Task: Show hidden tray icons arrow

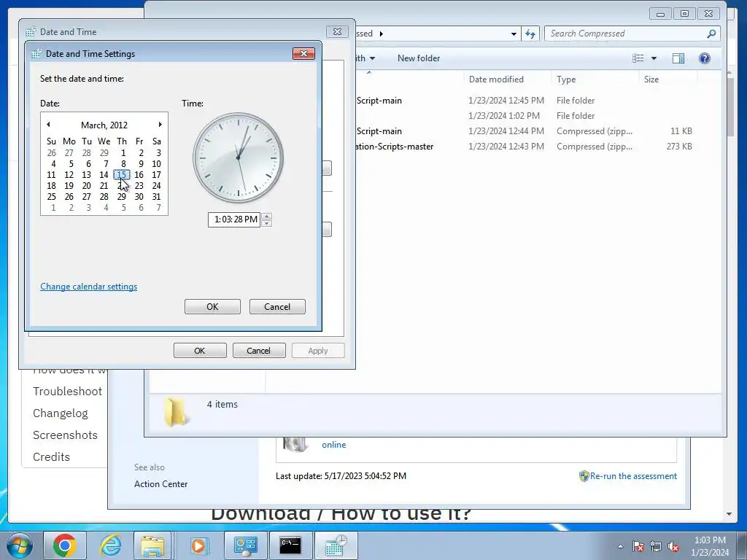Action: click(x=620, y=546)
